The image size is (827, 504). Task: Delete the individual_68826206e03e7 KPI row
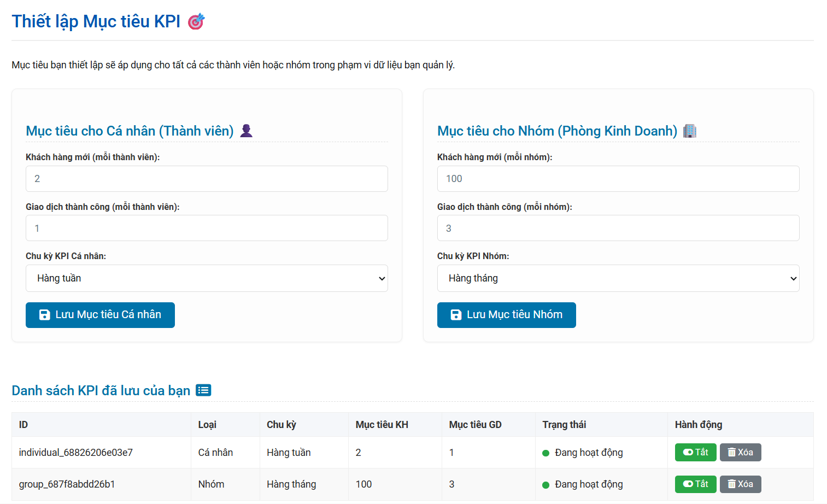(740, 452)
